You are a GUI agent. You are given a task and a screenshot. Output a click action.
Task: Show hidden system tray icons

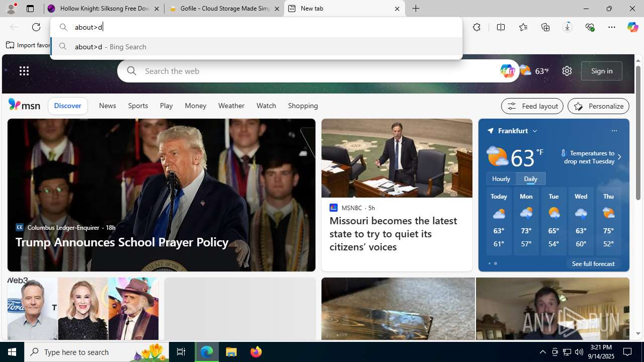[542, 352]
